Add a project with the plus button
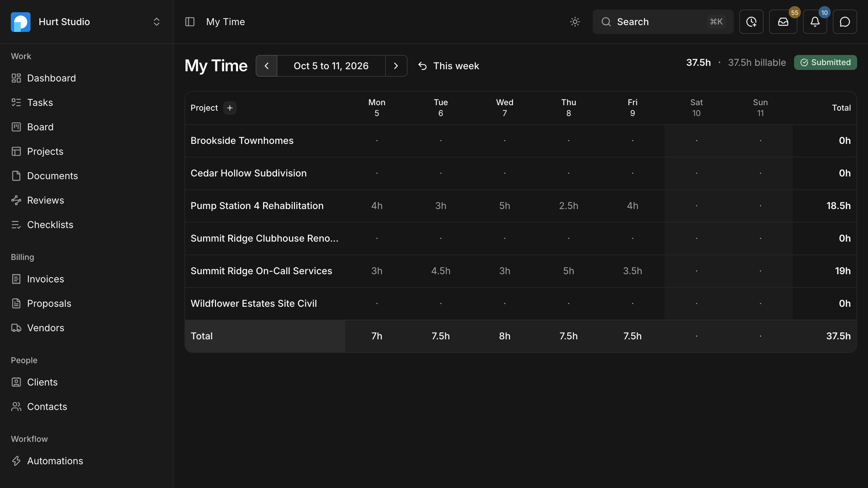This screenshot has width=868, height=488. pyautogui.click(x=230, y=108)
